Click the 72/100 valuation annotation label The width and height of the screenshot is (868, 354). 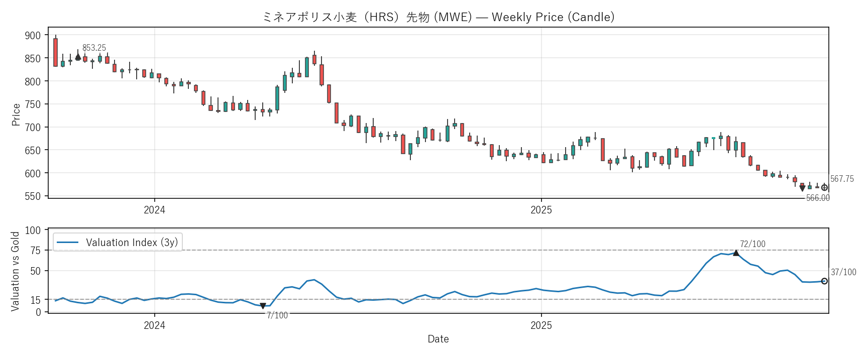[752, 244]
